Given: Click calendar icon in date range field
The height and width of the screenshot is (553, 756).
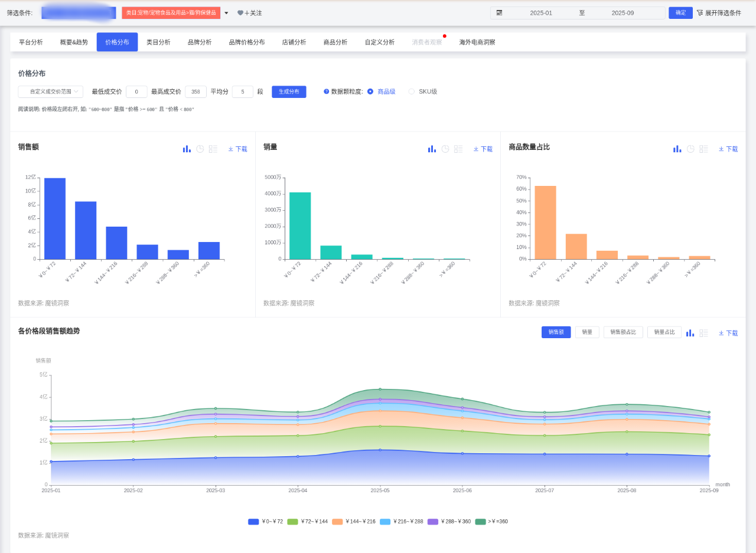Looking at the screenshot, I should tap(499, 13).
